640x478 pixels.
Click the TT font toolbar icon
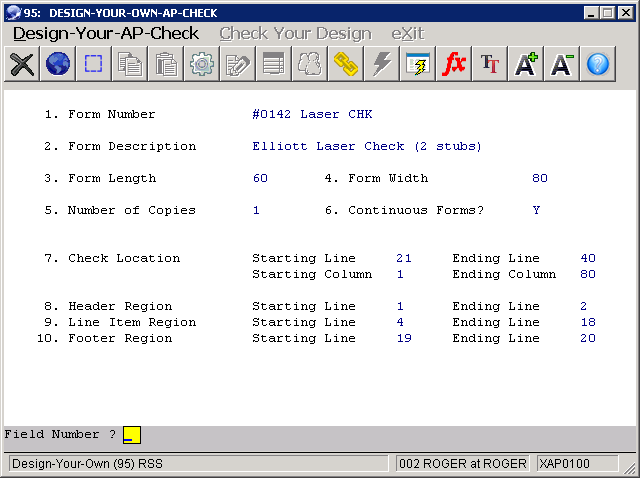click(x=489, y=64)
